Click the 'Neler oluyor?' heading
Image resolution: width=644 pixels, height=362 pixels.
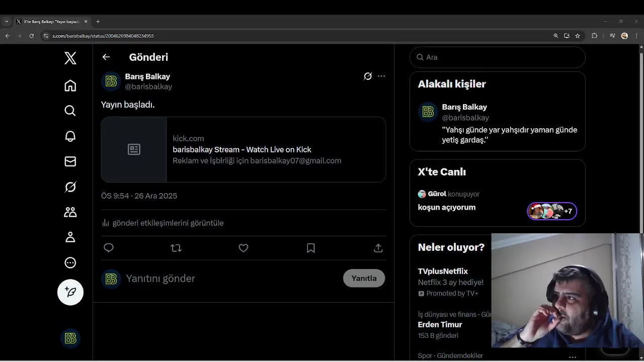[451, 247]
